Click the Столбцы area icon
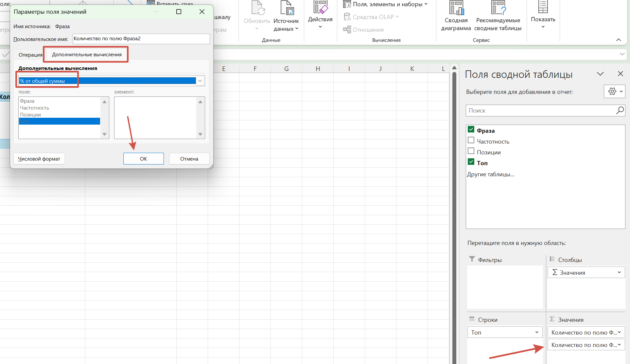The height and width of the screenshot is (364, 630). click(x=552, y=259)
